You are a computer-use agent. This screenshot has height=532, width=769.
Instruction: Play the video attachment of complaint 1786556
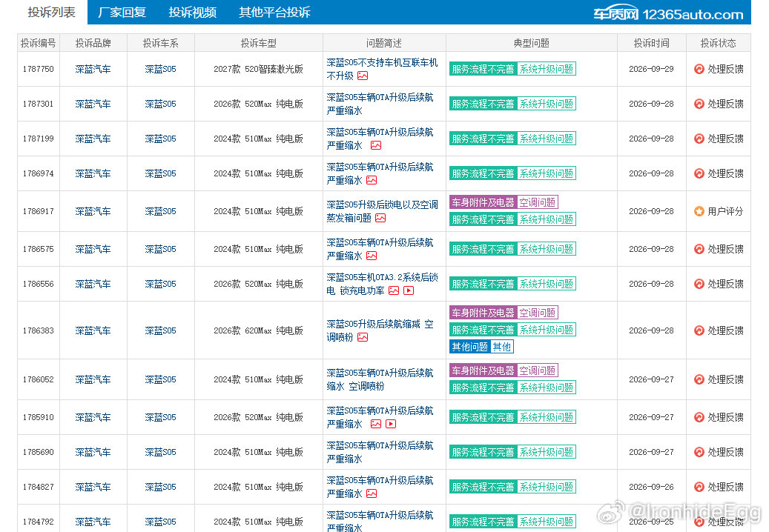coord(409,290)
